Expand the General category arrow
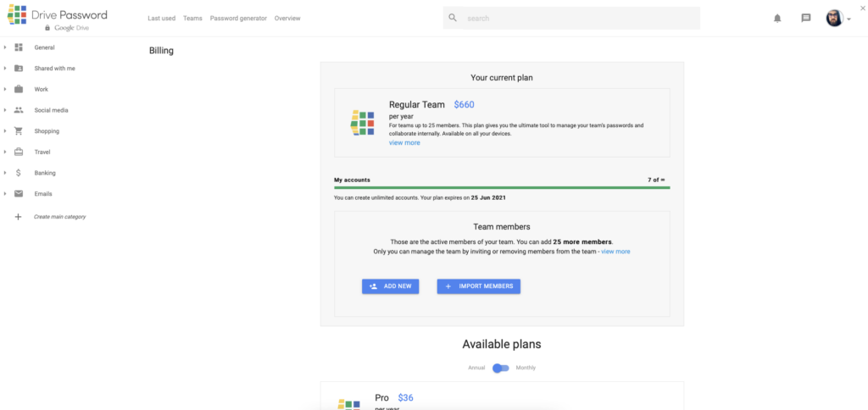Viewport: 868px width, 410px height. [5, 47]
